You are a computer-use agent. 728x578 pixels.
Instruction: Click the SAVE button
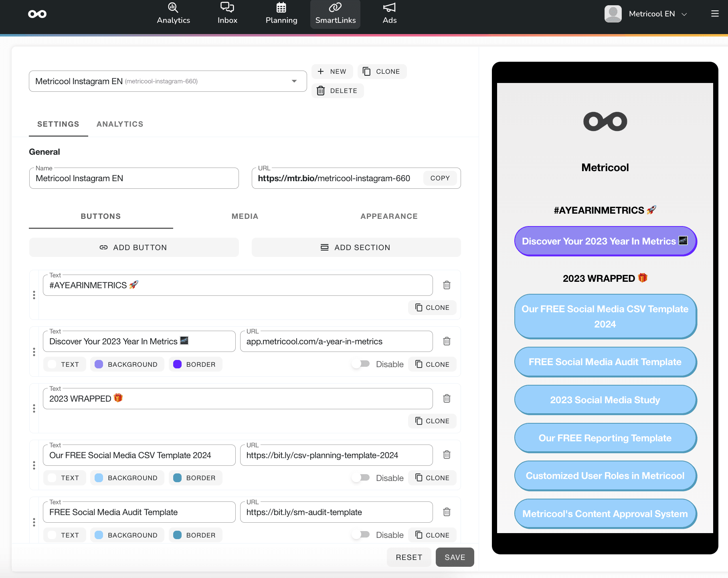click(x=454, y=557)
